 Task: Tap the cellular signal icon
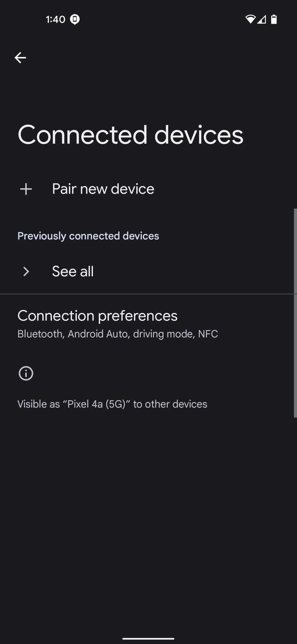click(x=262, y=19)
